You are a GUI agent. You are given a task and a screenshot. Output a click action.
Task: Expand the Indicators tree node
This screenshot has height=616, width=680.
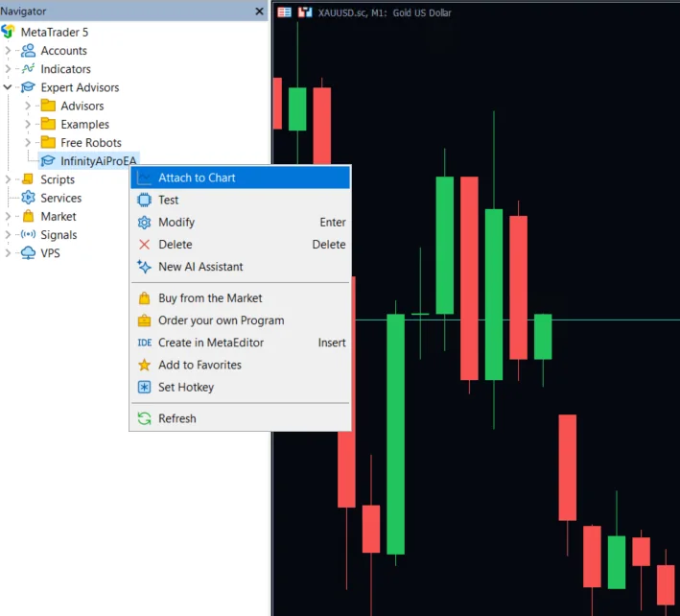pos(8,68)
